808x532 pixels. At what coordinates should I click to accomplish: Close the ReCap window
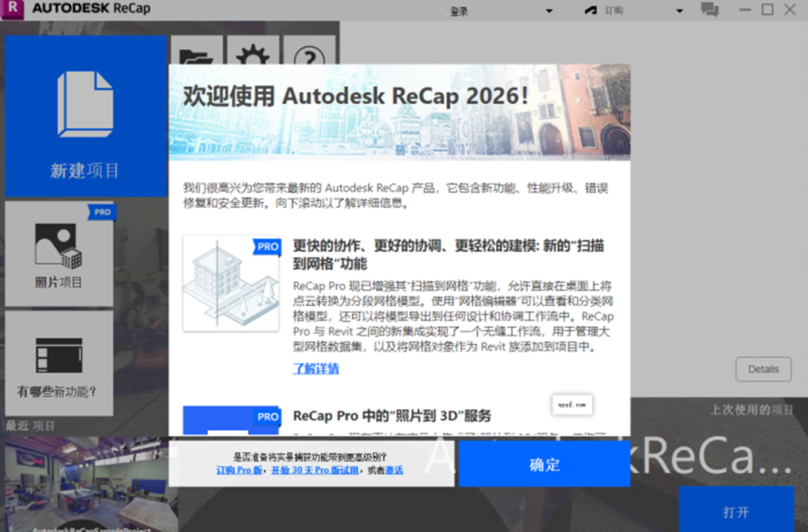[790, 9]
